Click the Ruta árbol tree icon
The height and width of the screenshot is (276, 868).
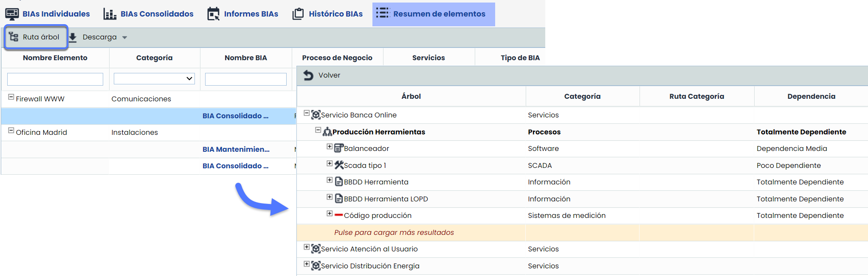point(14,37)
